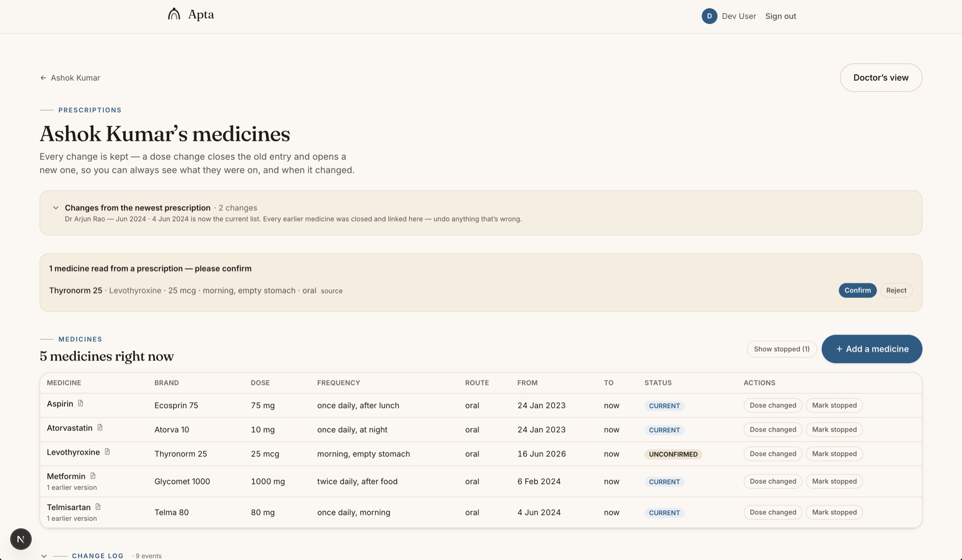962x560 pixels.
Task: Open Metformin's '1 earlier version' text
Action: (72, 487)
